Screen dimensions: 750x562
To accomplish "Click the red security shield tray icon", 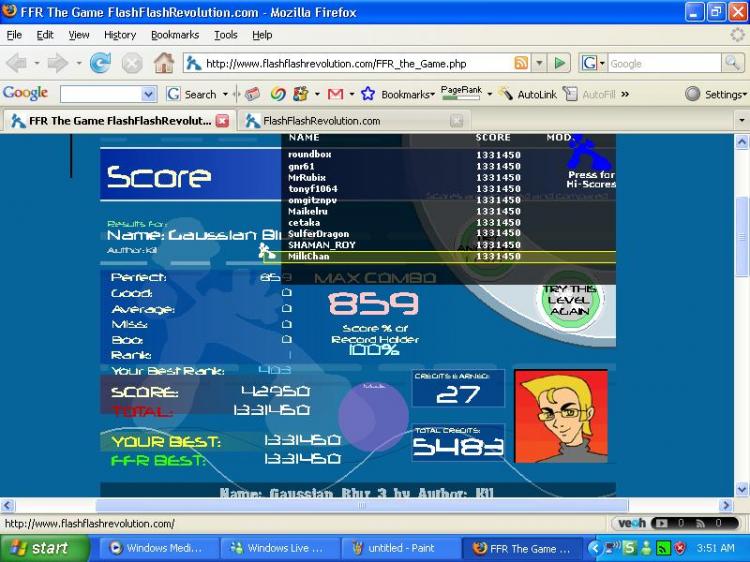I will point(680,548).
